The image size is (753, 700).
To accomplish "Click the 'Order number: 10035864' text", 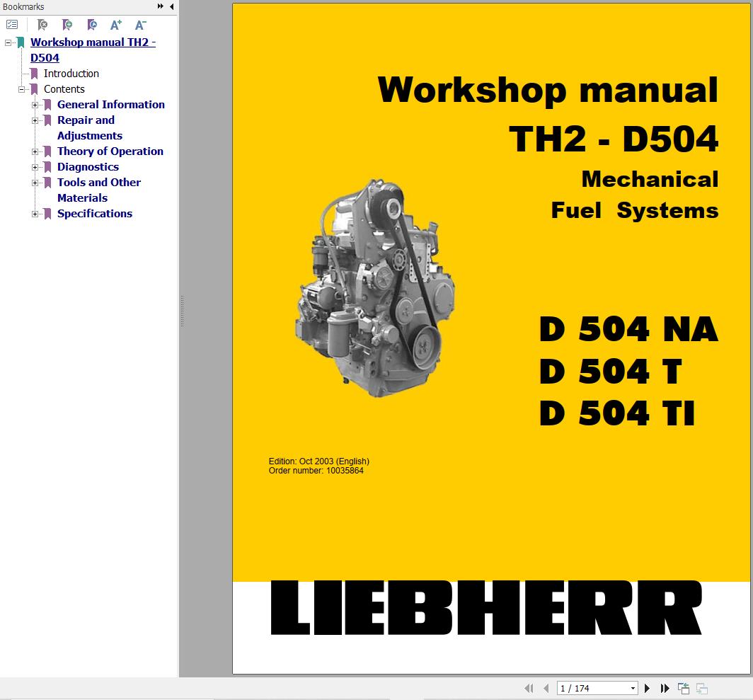I will click(x=316, y=471).
